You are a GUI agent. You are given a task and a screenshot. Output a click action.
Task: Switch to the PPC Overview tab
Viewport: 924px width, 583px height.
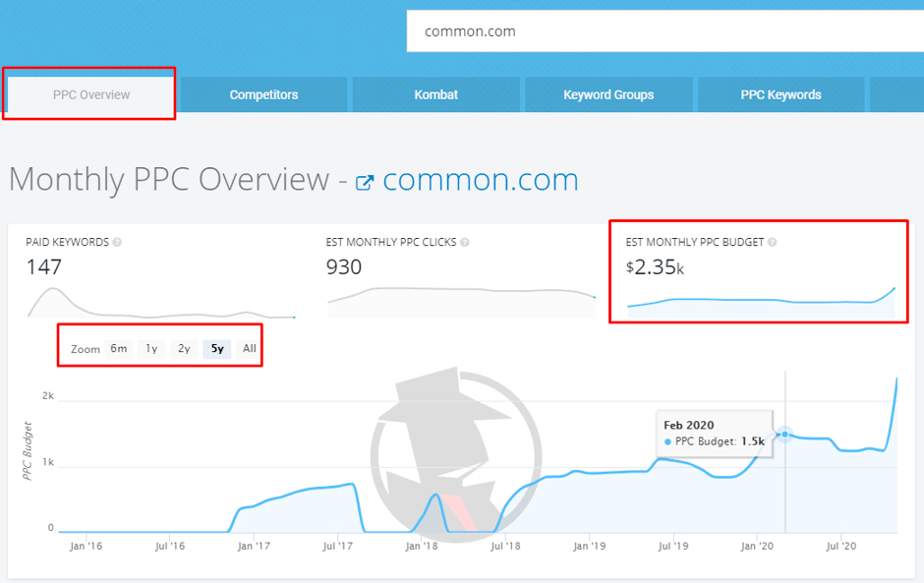[x=90, y=95]
